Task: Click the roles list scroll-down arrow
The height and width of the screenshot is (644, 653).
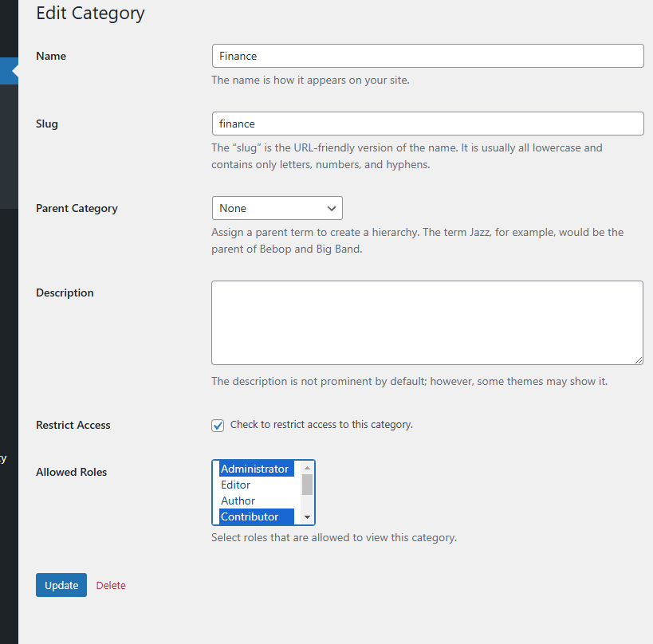Action: click(308, 517)
